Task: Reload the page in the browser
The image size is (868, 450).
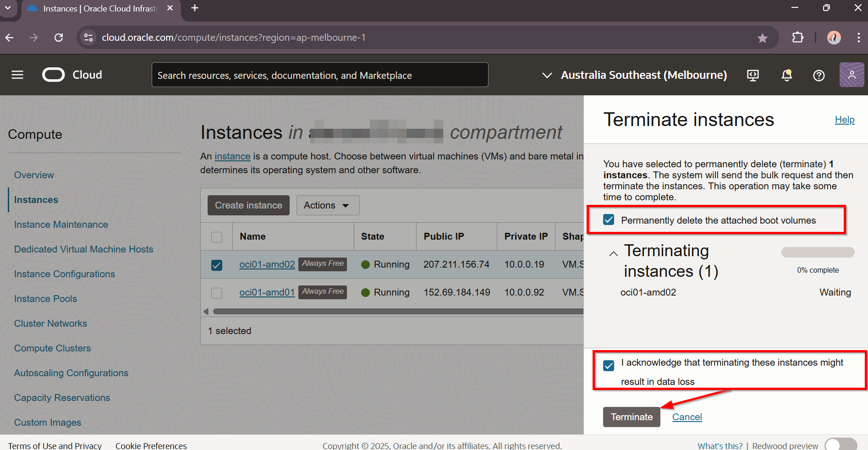Action: click(59, 38)
